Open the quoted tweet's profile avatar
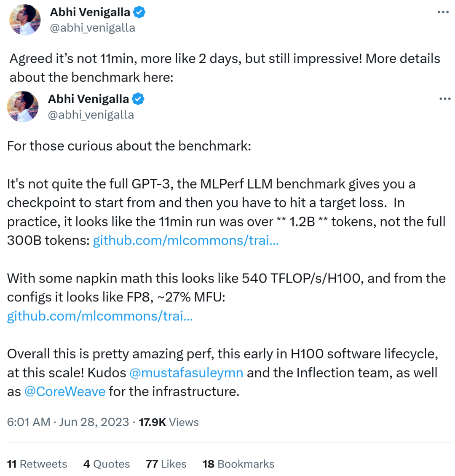455x476 pixels. coord(23,107)
